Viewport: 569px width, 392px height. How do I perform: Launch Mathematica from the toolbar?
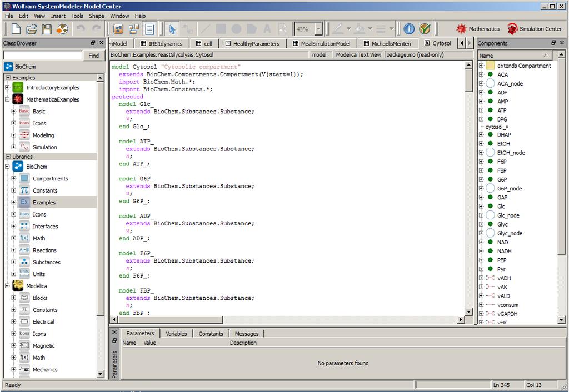477,29
